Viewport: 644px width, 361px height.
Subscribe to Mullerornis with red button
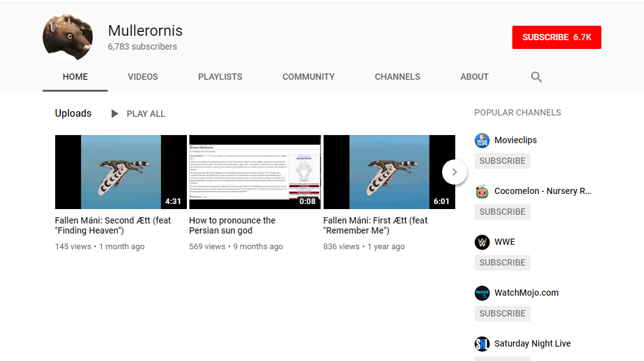tap(556, 38)
